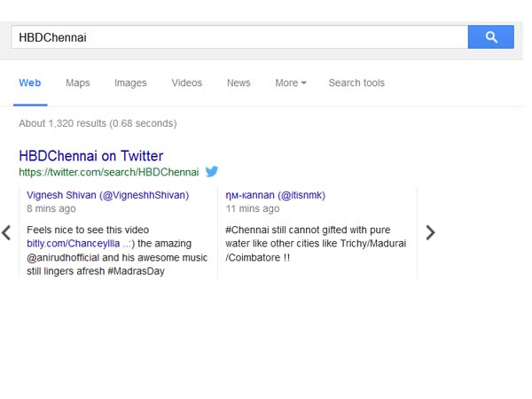Switch to the Maps tab
The image size is (532, 399).
78,82
